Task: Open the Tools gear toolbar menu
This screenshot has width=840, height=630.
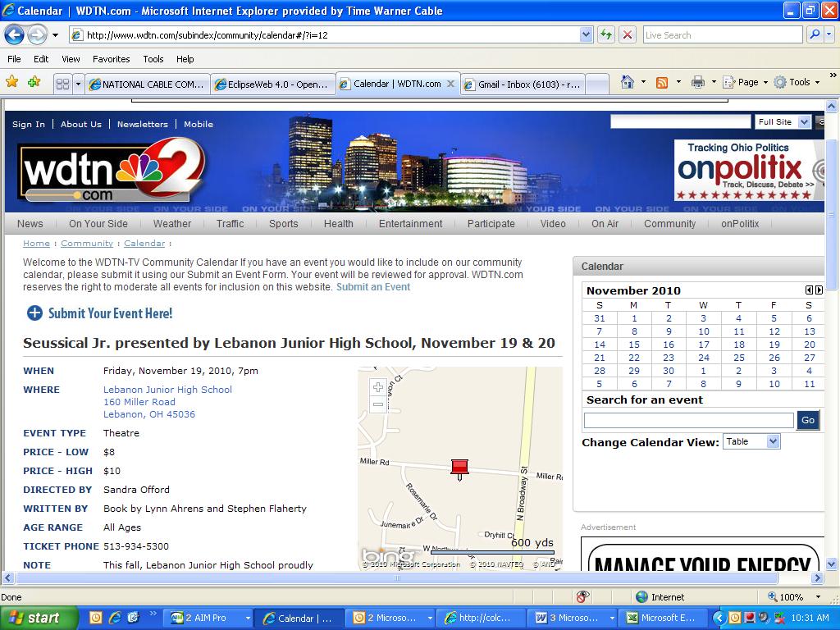Action: click(797, 82)
